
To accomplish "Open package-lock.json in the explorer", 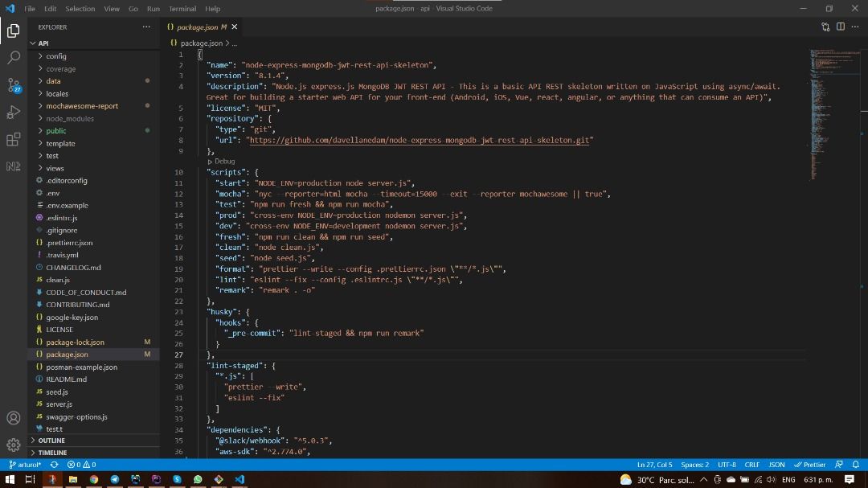I will tap(94, 342).
